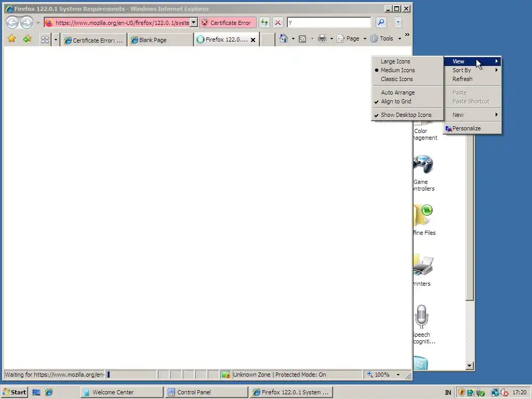
Task: Select Classic Icons option
Action: 407,79
